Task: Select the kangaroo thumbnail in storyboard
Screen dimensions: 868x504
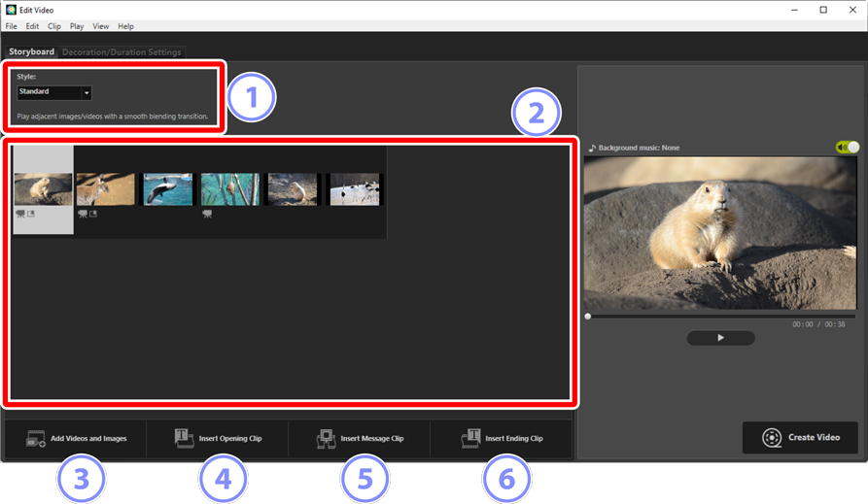Action: pyautogui.click(x=105, y=189)
